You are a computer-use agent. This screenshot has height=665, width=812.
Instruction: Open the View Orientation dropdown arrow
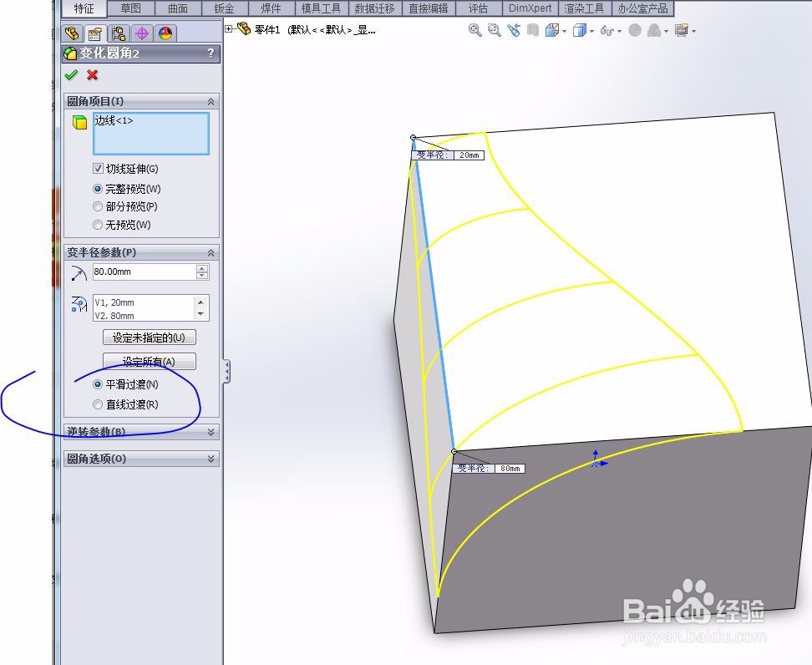tap(564, 32)
